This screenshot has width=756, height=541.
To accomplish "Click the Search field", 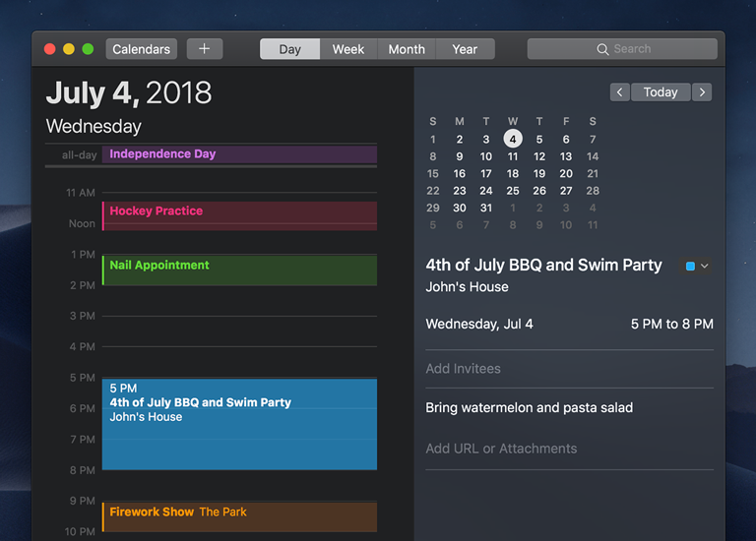I will pos(622,49).
